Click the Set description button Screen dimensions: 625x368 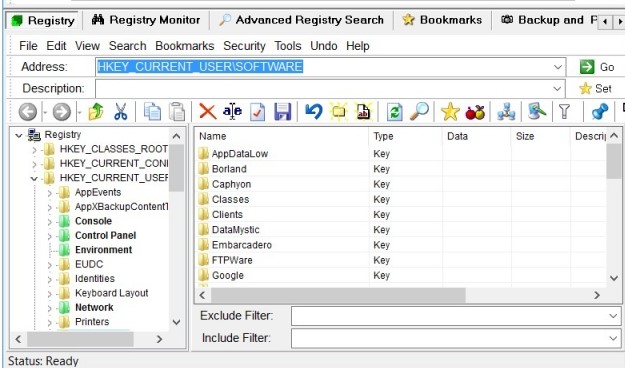tap(596, 89)
